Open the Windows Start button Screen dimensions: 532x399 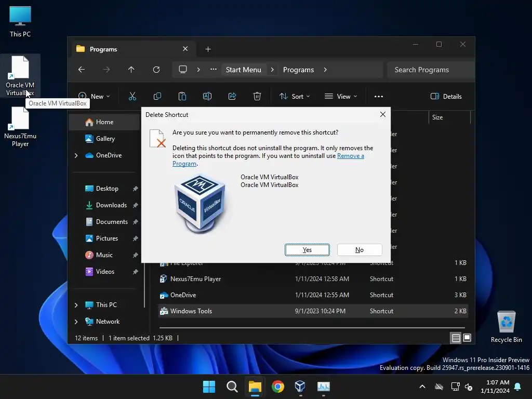tap(209, 387)
